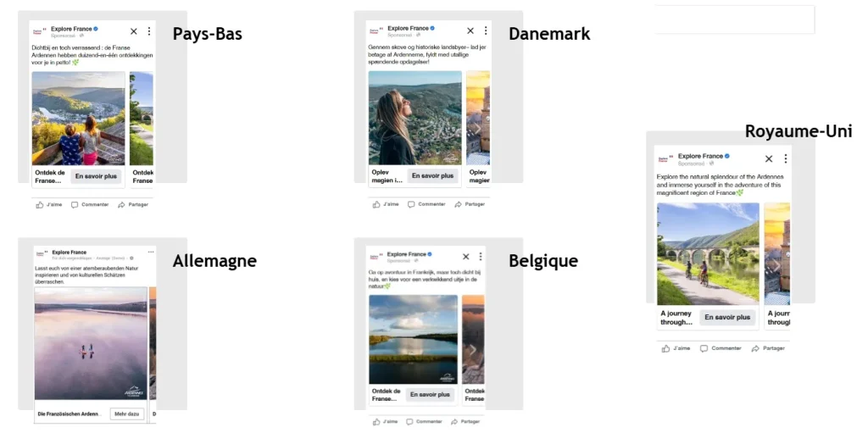Open the three-dot menu on Belgique ad

click(481, 257)
